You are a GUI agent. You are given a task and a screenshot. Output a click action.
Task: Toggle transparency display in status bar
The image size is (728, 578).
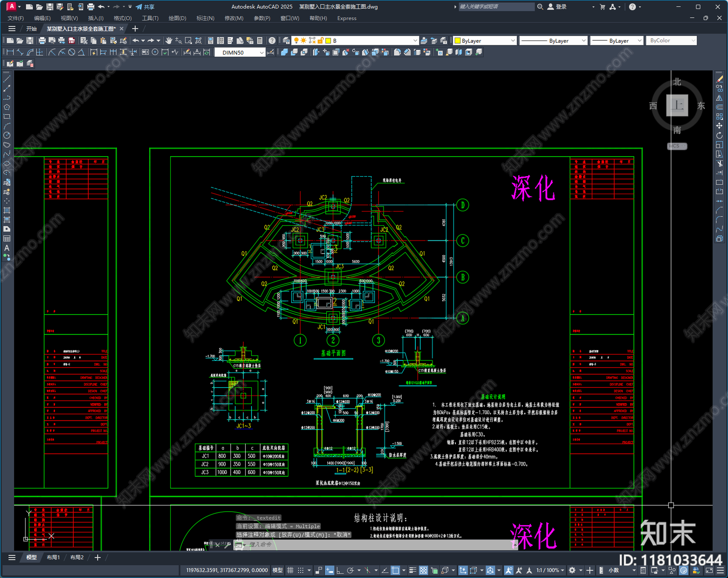pos(423,570)
